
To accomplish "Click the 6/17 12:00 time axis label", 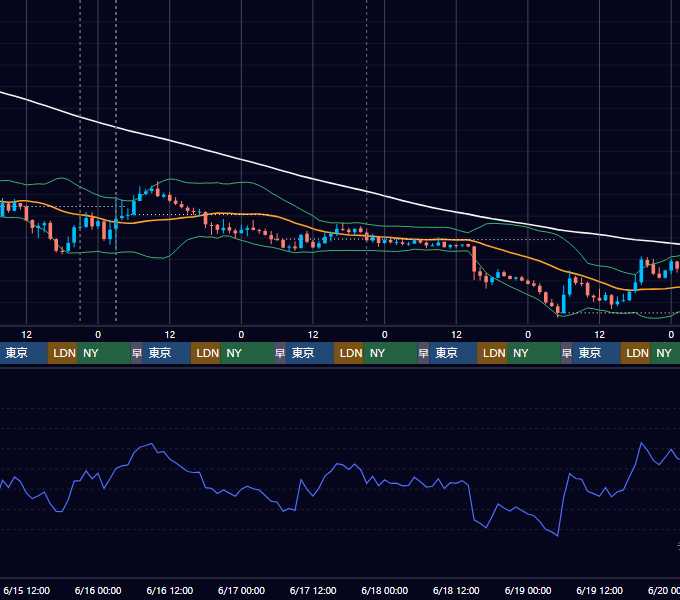I will click(x=313, y=590).
